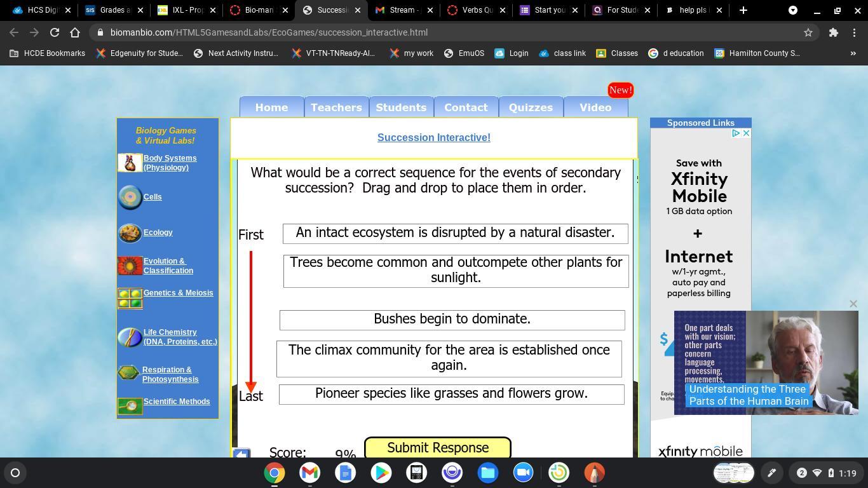Open the Extensions puzzle piece icon

834,32
